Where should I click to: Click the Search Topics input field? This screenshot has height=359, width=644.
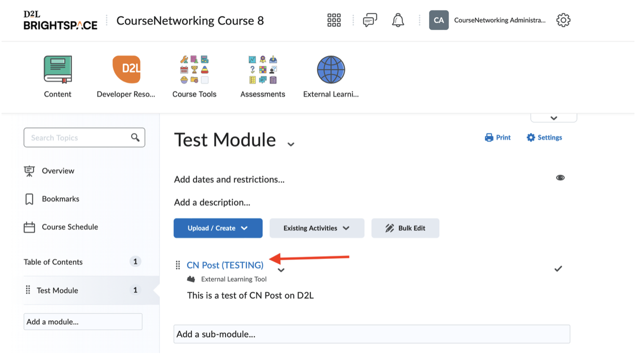coord(77,137)
